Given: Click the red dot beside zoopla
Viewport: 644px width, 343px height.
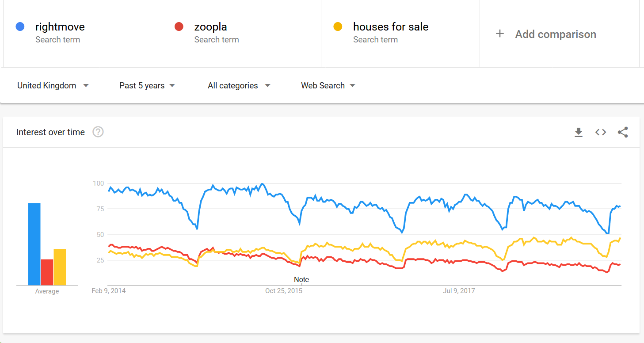Looking at the screenshot, I should tap(179, 27).
